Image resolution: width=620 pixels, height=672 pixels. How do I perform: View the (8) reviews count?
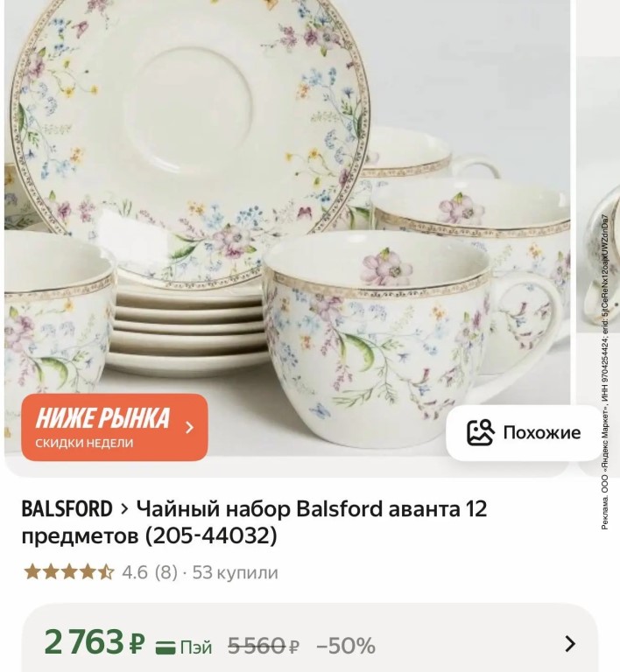coord(166,572)
